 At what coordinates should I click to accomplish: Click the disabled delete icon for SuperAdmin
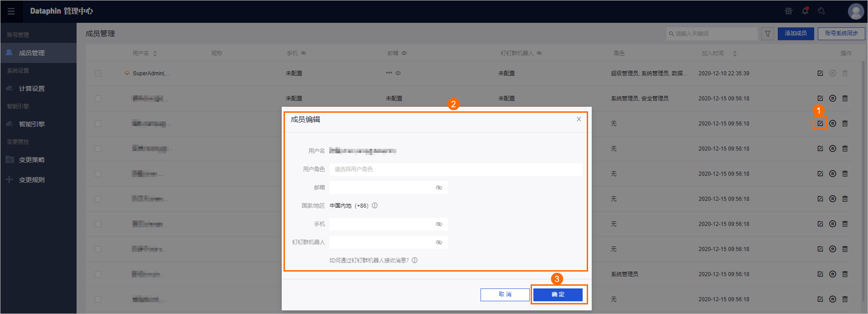point(845,73)
